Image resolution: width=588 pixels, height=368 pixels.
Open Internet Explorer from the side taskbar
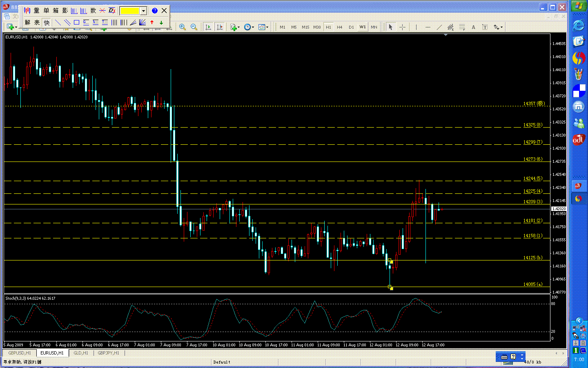(x=579, y=25)
